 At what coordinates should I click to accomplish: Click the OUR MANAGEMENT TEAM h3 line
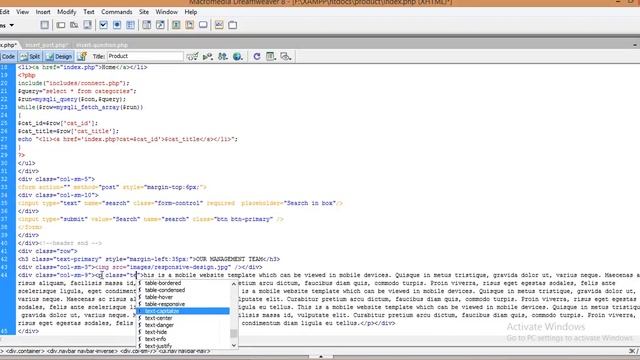click(x=149, y=259)
